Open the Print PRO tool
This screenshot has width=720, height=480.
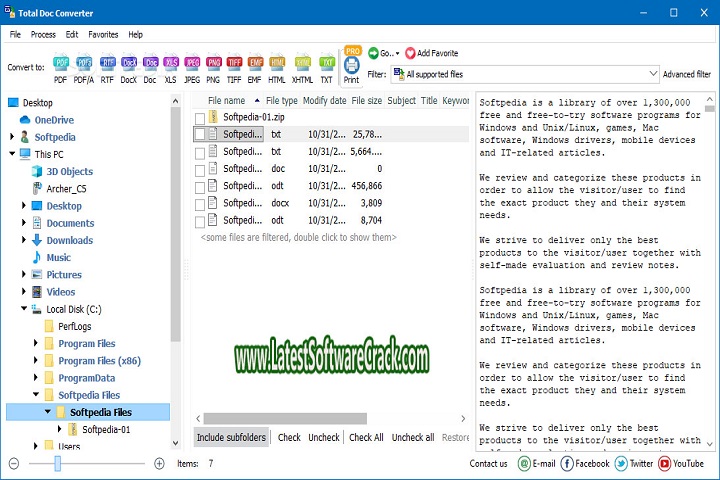352,65
